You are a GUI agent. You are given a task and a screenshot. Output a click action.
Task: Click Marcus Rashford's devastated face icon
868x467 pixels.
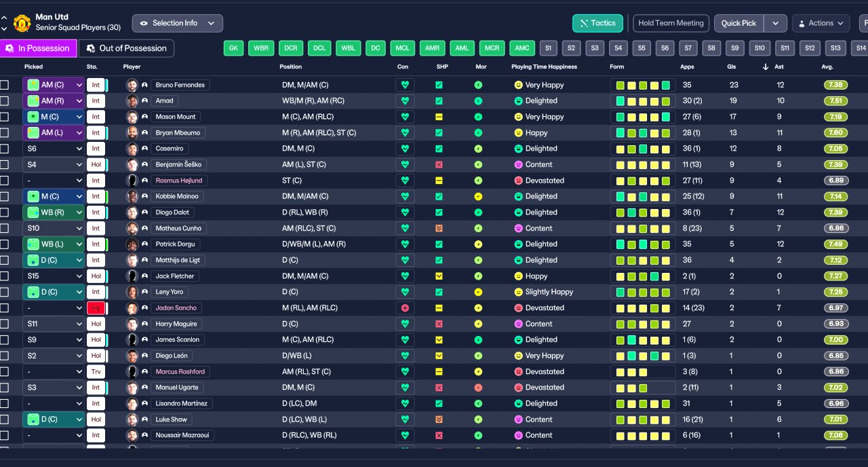519,371
